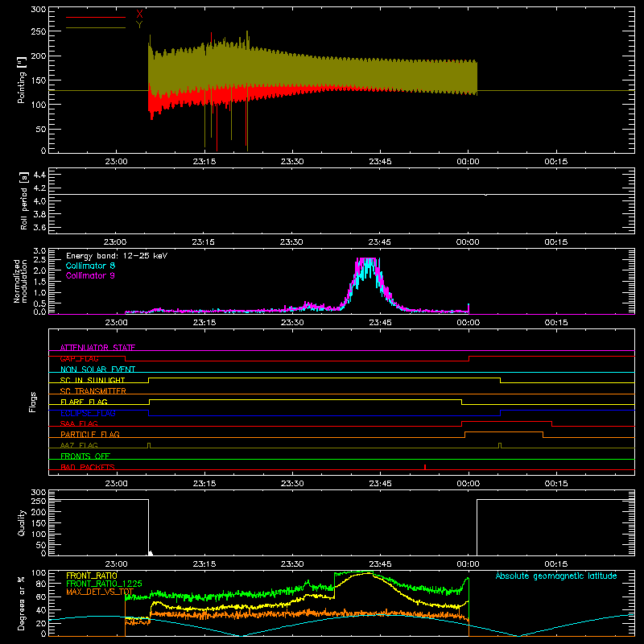Click the 1.5 tick on modulation axis
644x644 pixels.
click(x=39, y=283)
